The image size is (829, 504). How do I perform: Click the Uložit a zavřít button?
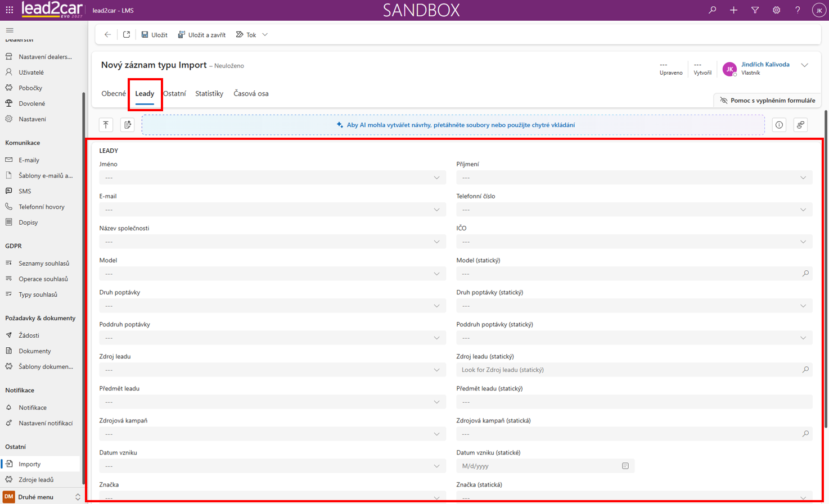[202, 35]
